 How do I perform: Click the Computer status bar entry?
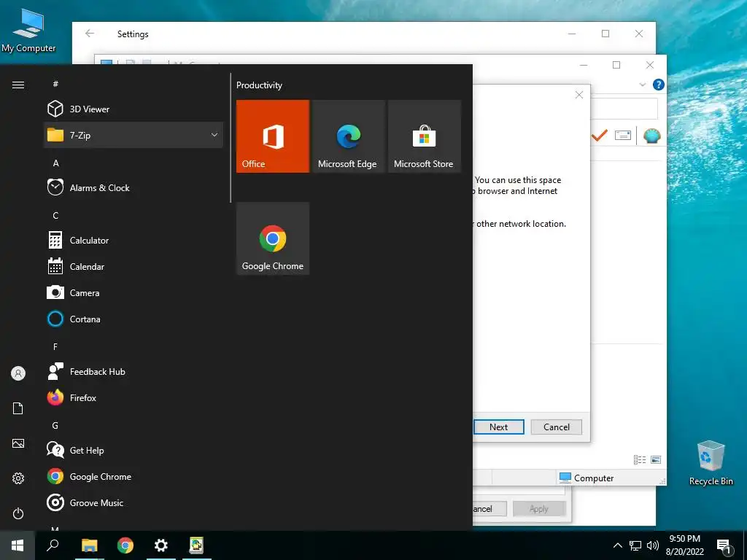tap(587, 478)
